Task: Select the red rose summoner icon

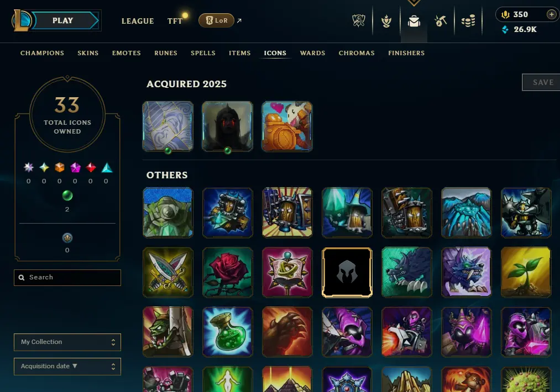Action: click(x=227, y=273)
